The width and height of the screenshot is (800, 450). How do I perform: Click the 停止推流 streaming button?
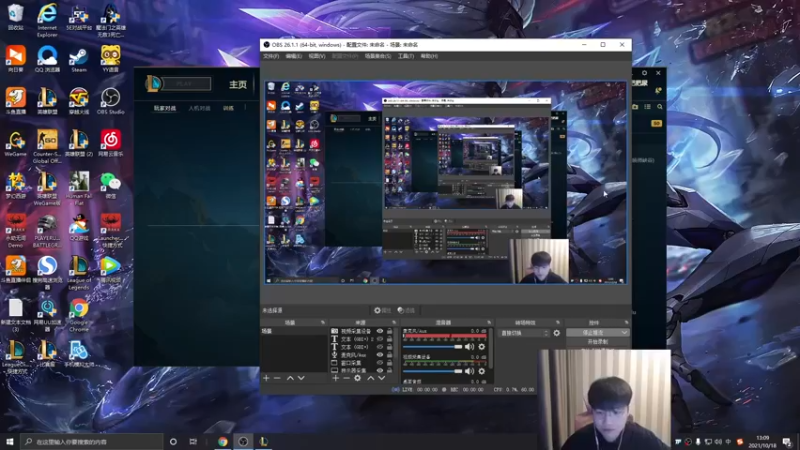coord(593,333)
